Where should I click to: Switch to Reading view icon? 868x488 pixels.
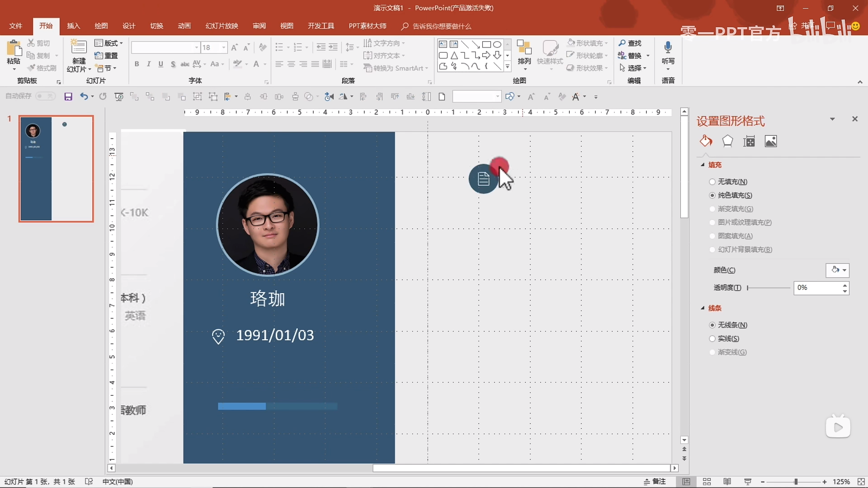click(727, 482)
